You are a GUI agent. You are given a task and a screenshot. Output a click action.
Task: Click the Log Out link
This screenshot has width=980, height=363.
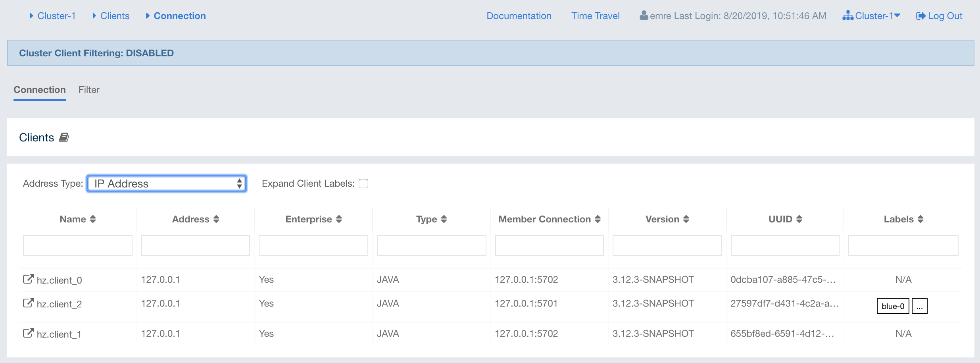pyautogui.click(x=939, y=16)
